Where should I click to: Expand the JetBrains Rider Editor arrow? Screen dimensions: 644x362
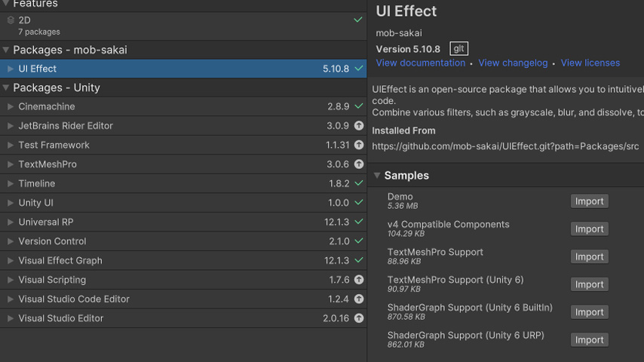11,126
